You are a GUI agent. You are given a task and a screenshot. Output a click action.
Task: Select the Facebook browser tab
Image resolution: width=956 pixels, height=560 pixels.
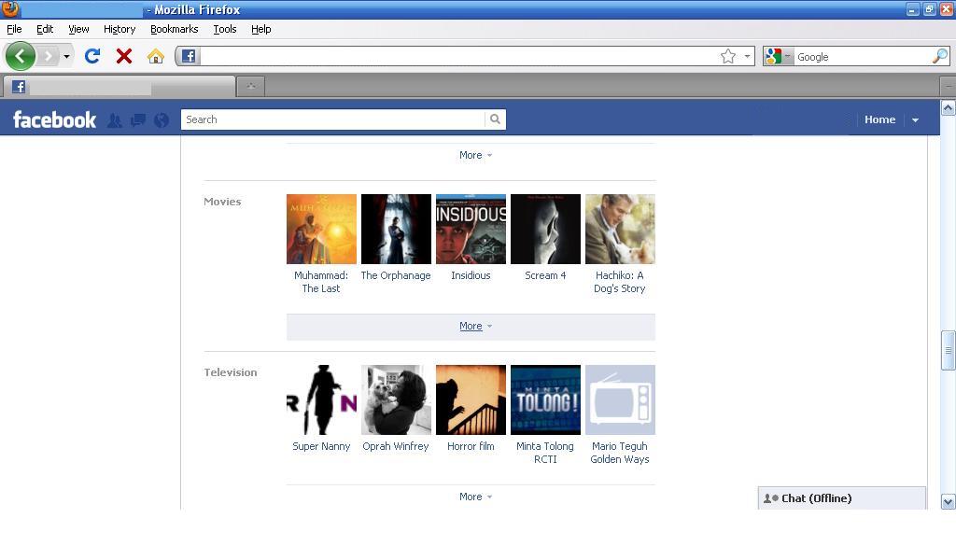tap(119, 87)
